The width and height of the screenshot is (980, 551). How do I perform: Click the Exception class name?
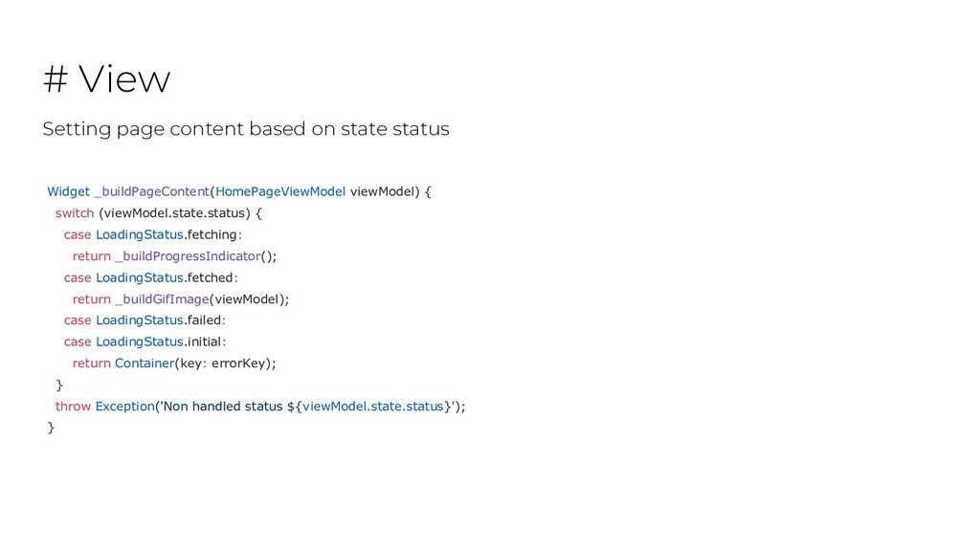(125, 406)
